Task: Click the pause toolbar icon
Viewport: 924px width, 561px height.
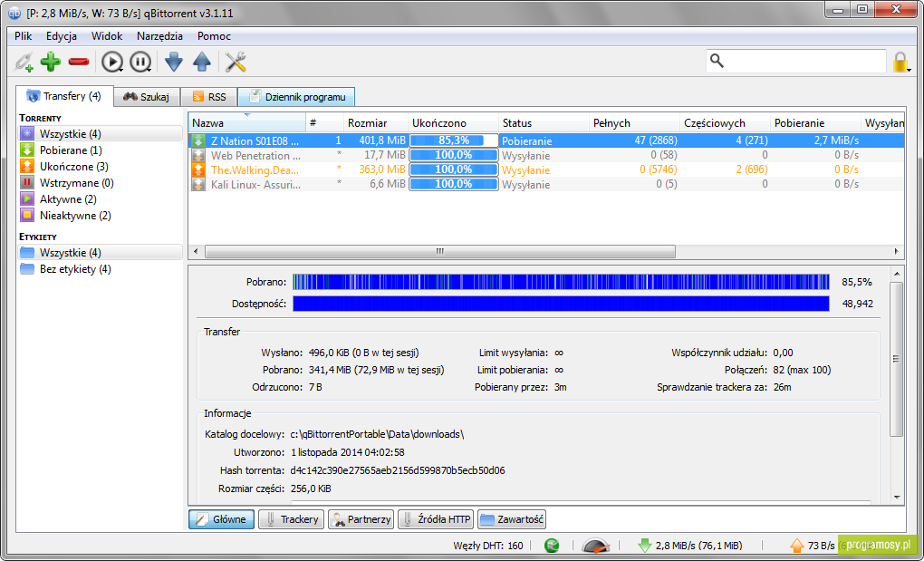Action: [140, 62]
